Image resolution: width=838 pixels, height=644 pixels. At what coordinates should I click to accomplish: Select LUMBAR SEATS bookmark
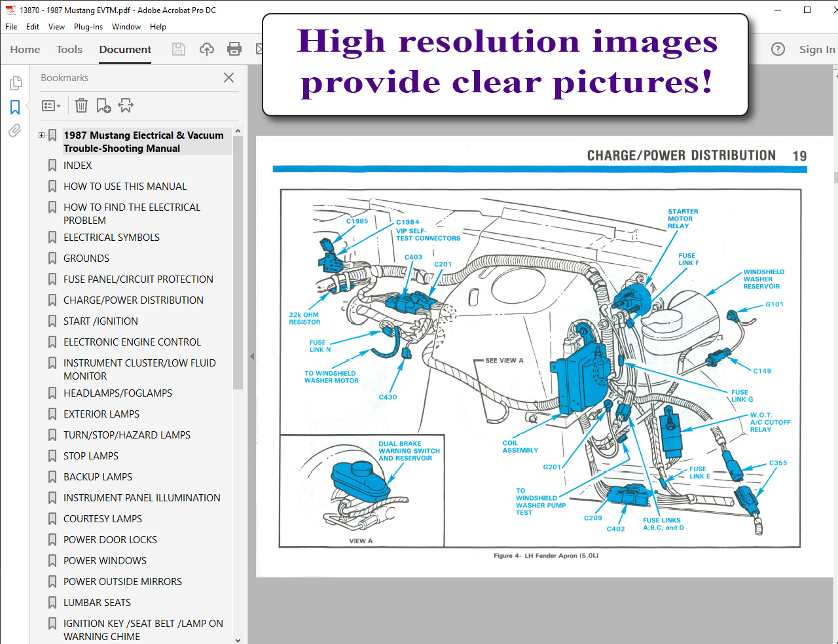point(97,603)
